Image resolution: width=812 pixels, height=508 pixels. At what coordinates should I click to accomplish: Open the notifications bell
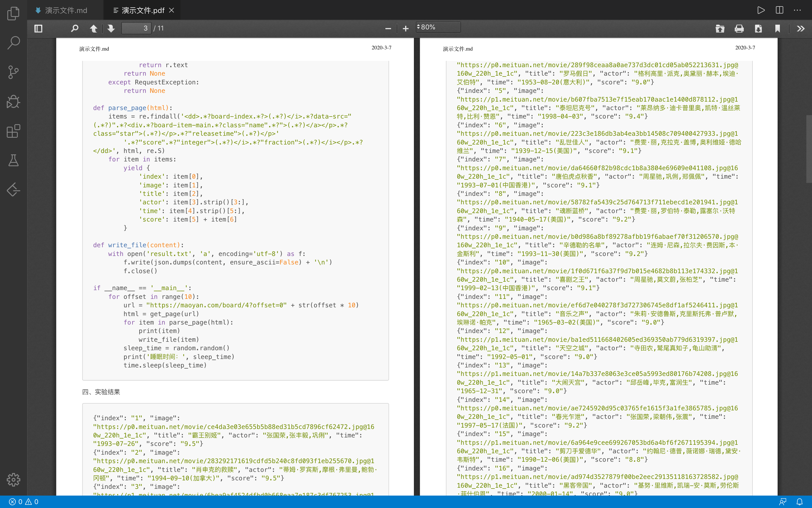[800, 502]
